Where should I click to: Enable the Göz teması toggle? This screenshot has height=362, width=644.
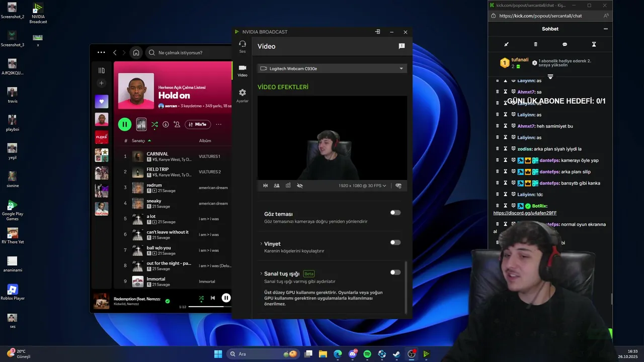[395, 213]
